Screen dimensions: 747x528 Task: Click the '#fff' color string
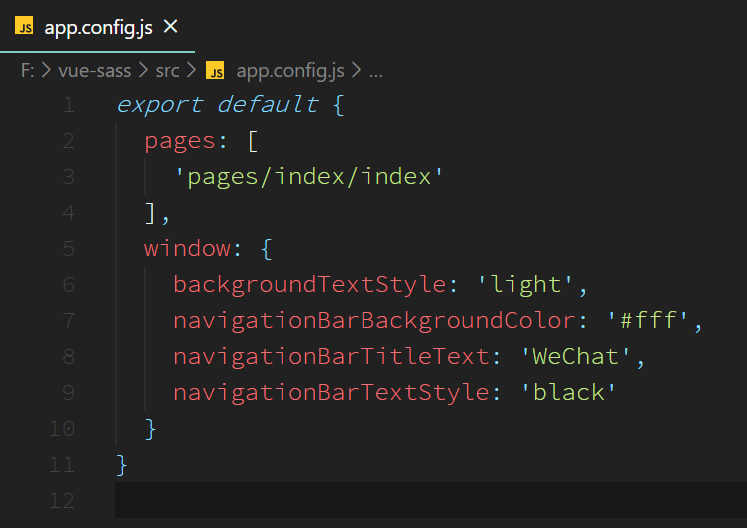(647, 320)
